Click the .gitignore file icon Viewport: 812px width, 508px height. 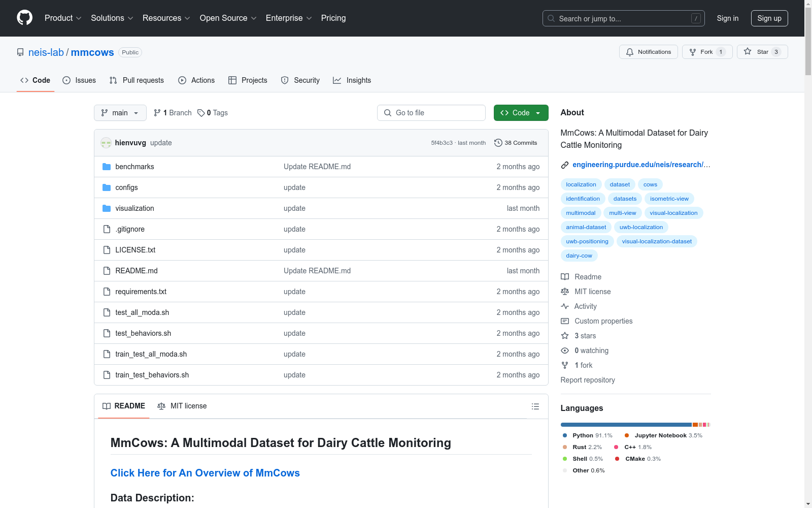pos(107,229)
